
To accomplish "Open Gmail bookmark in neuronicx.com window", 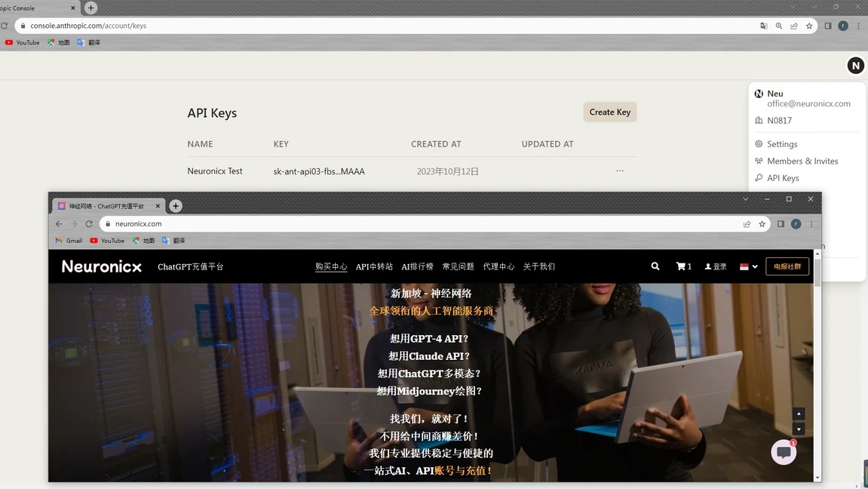I will click(x=69, y=240).
